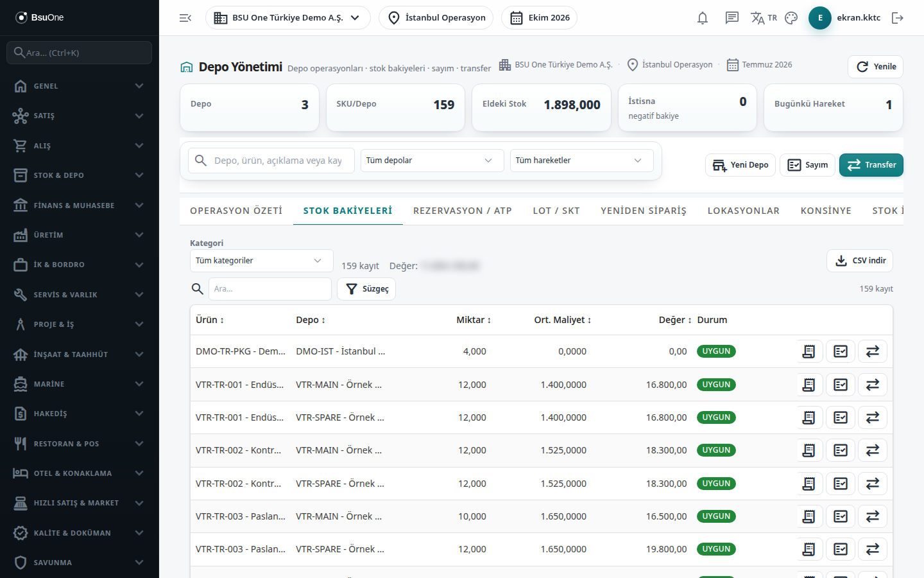Open the Ekim 2026 period selector
Image resolution: width=924 pixels, height=578 pixels.
coord(539,18)
